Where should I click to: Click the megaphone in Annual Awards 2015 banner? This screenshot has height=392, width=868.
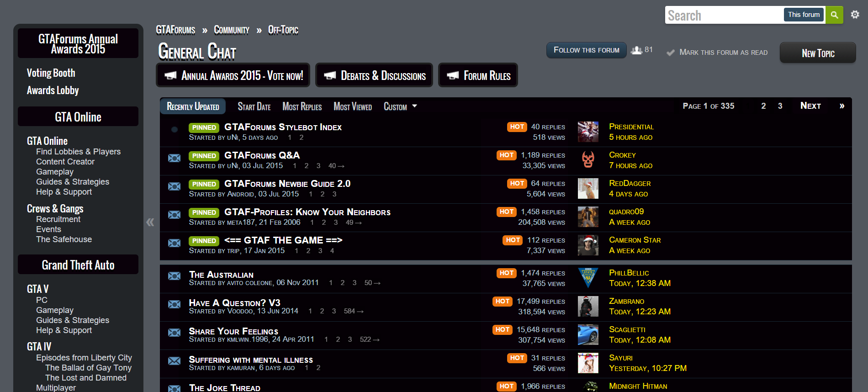tap(170, 75)
